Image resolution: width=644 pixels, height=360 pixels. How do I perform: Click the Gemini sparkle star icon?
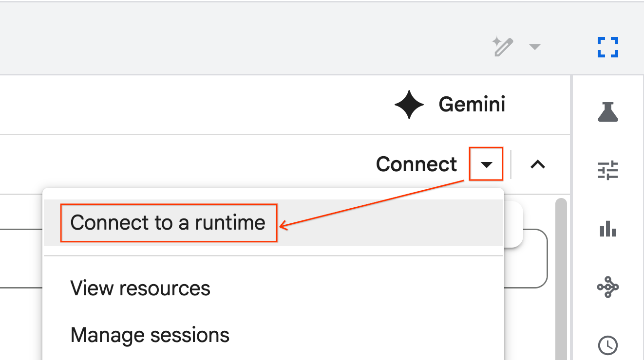pyautogui.click(x=409, y=105)
